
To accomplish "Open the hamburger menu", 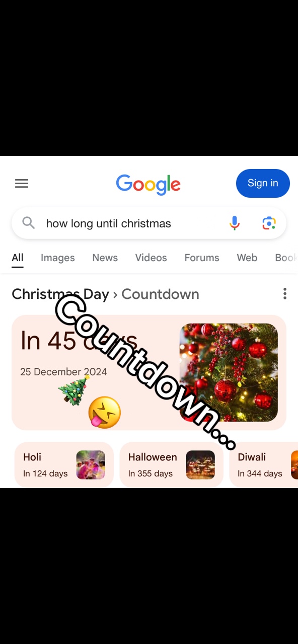I will point(22,184).
